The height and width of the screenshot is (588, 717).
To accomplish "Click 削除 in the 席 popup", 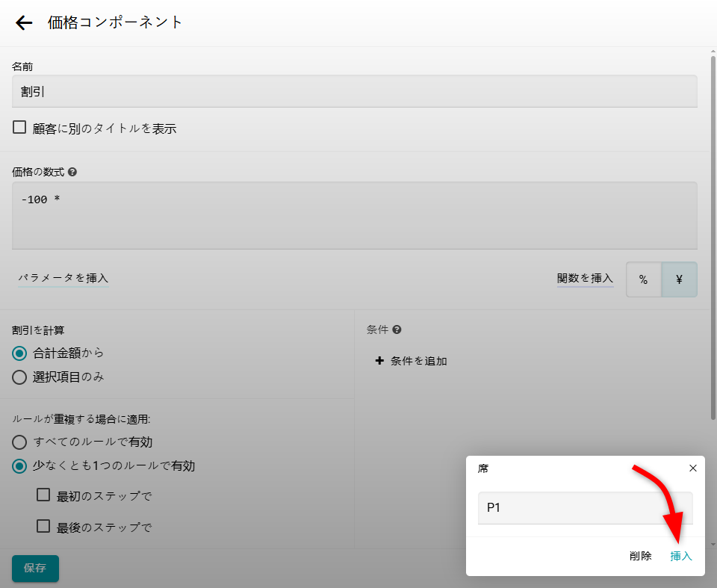I will tap(640, 556).
